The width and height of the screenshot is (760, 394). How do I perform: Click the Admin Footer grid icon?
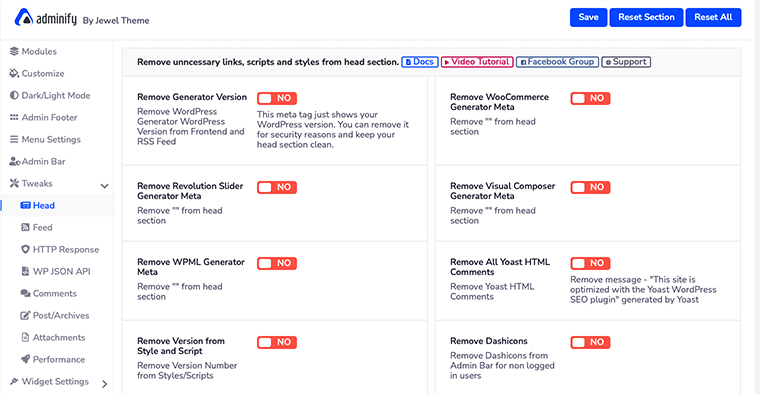(x=14, y=117)
